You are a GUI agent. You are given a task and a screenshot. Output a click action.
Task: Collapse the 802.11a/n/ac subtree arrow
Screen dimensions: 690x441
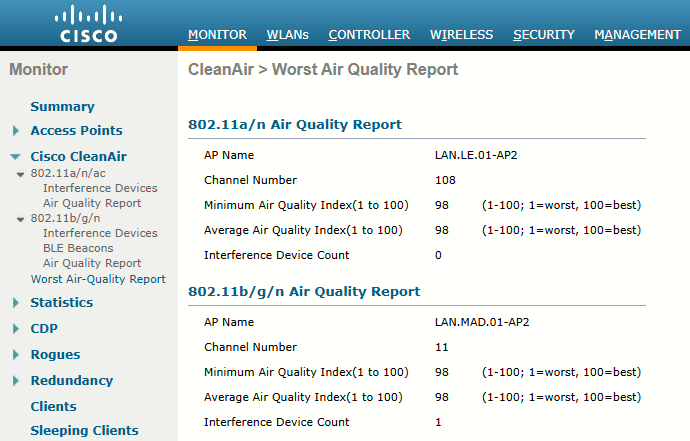(x=20, y=174)
